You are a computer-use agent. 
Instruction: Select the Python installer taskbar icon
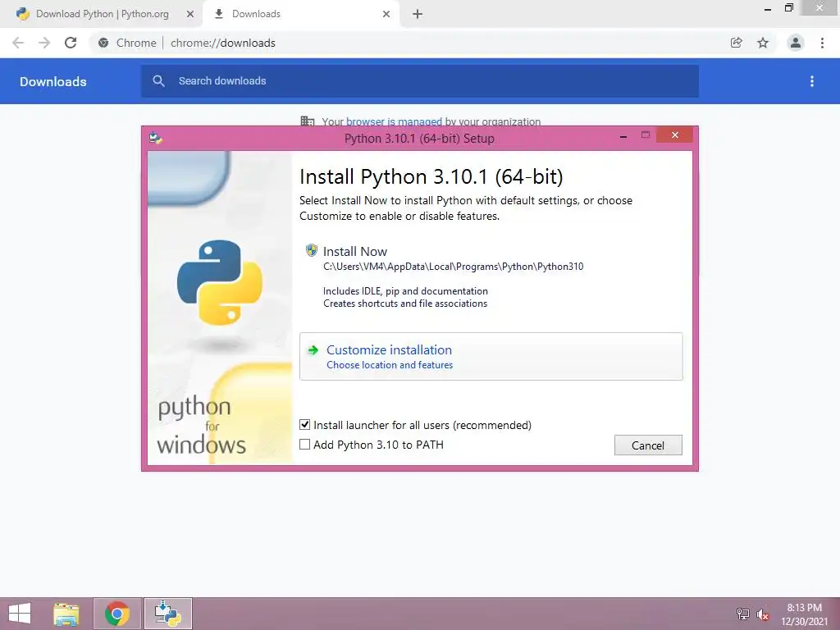coord(167,614)
